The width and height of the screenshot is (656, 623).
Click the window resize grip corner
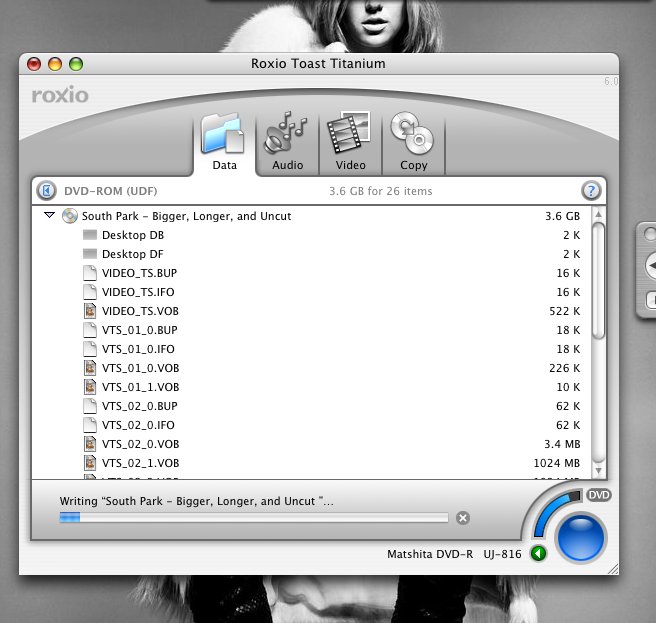(x=612, y=569)
